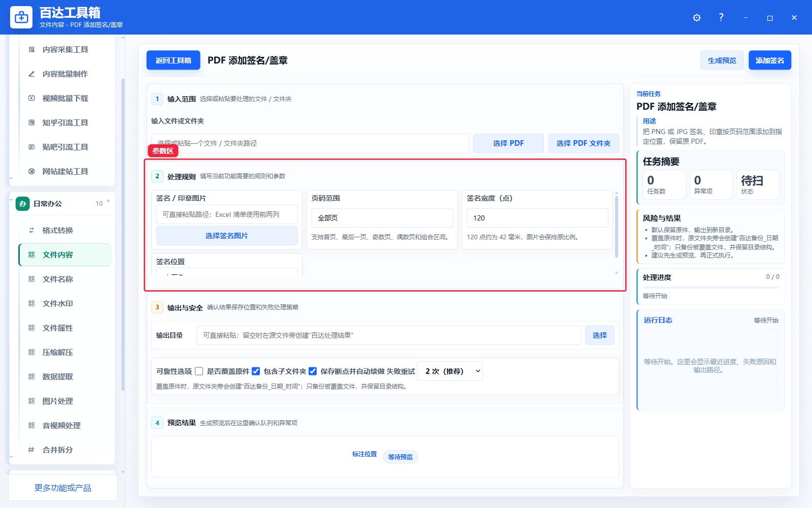Tick the unchecked box before 是否覆盖原件
Screen dimensions: 812x508
199,371
